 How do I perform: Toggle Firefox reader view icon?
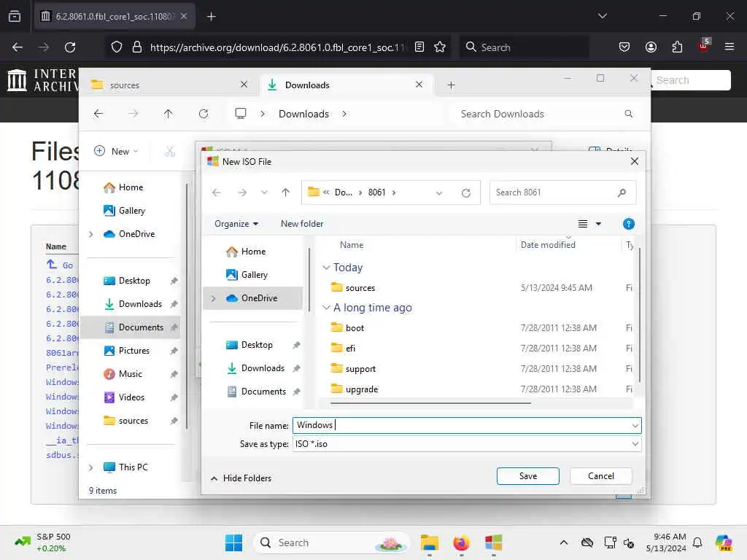419,47
